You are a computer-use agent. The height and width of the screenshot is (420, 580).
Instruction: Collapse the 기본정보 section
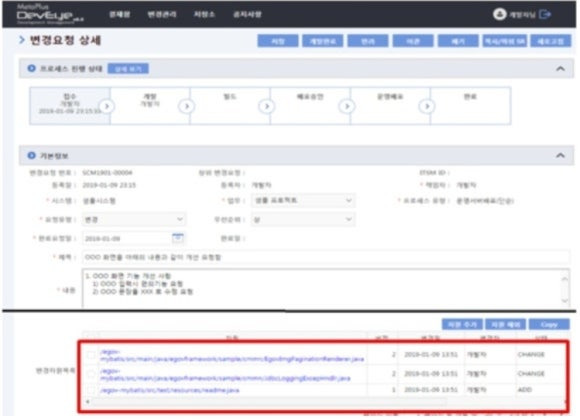[560, 155]
